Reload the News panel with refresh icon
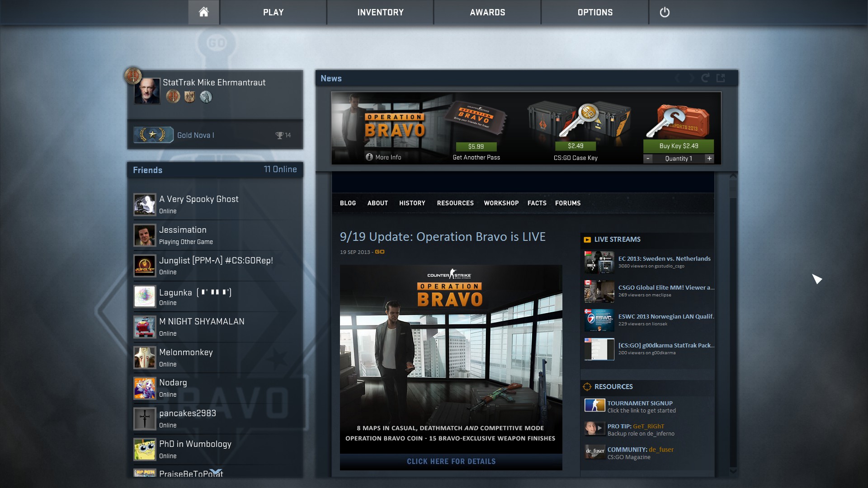868x488 pixels. 705,78
